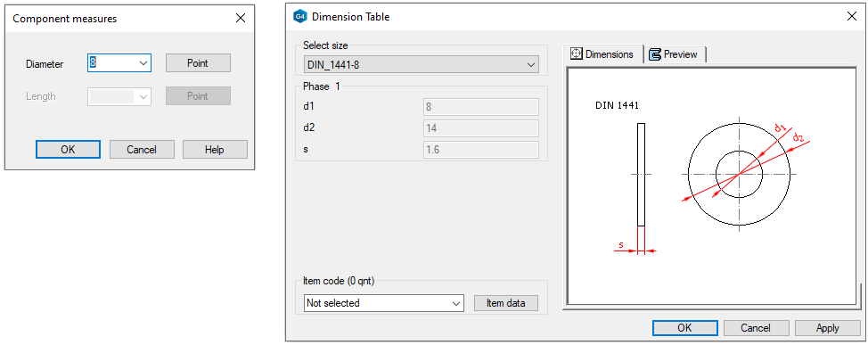Click OK in Dimension Table dialog
Image resolution: width=868 pixels, height=345 pixels.
click(x=685, y=328)
